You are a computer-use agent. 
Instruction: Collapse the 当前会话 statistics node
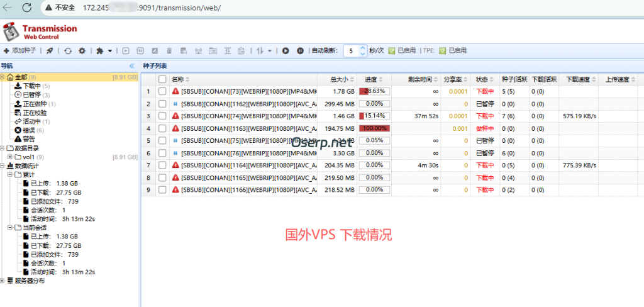pyautogui.click(x=10, y=227)
